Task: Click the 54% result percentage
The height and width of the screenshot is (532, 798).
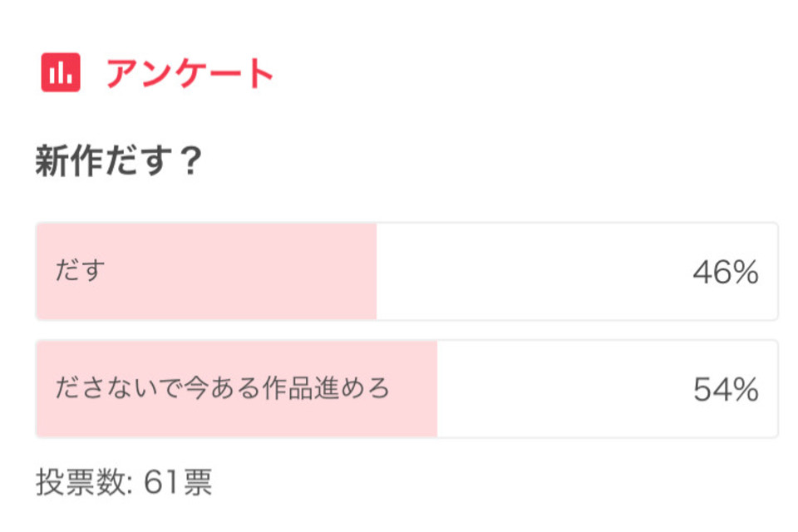Action: (725, 390)
